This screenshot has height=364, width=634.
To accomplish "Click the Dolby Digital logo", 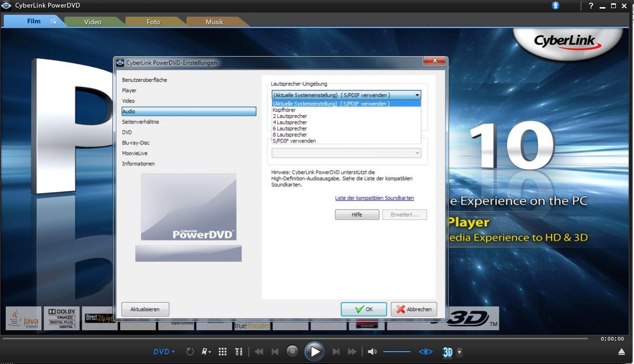I will pos(62,318).
